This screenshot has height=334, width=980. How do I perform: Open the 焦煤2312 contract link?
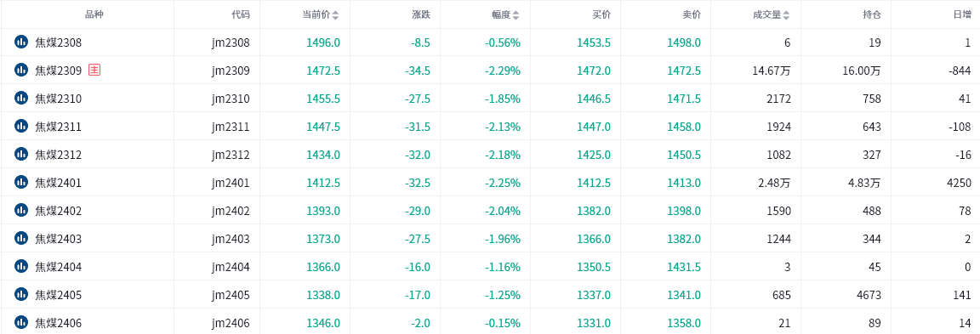[58, 155]
